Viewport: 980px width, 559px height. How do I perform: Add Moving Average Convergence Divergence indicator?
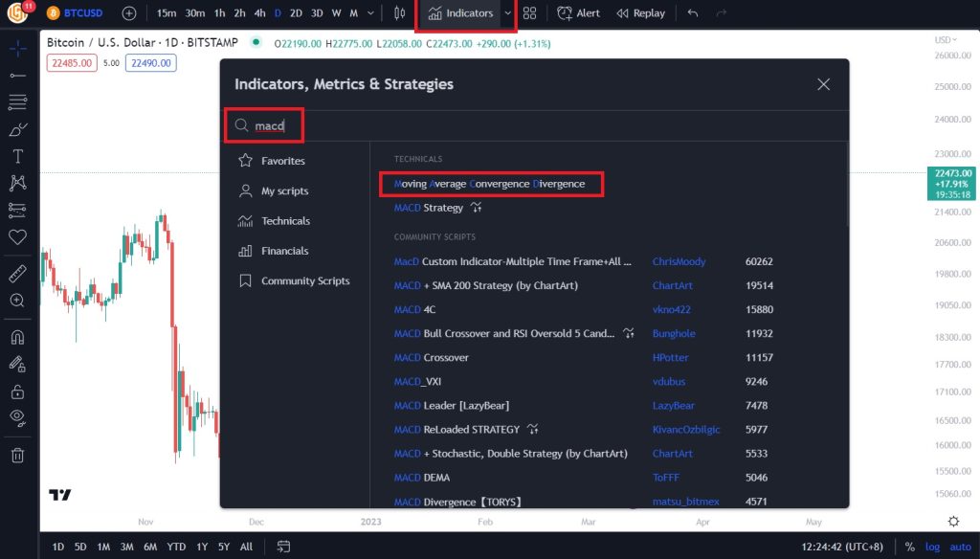click(x=489, y=184)
